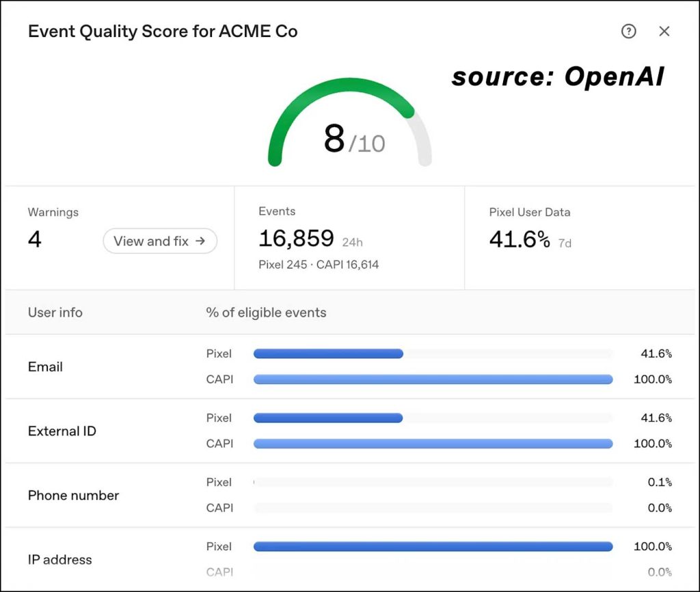
Task: Click the 8/10 score gauge
Action: click(350, 123)
